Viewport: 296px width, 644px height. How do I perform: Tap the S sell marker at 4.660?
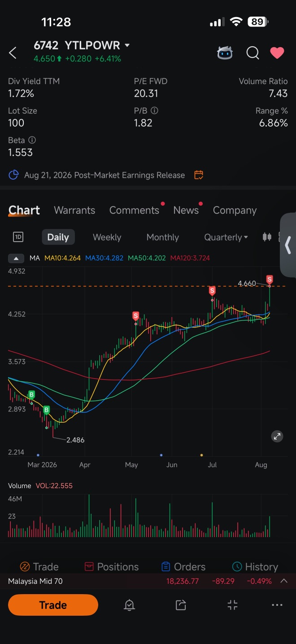[x=270, y=279]
